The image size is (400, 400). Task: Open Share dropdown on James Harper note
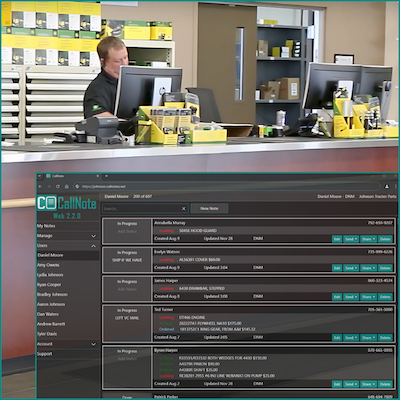[x=368, y=297]
